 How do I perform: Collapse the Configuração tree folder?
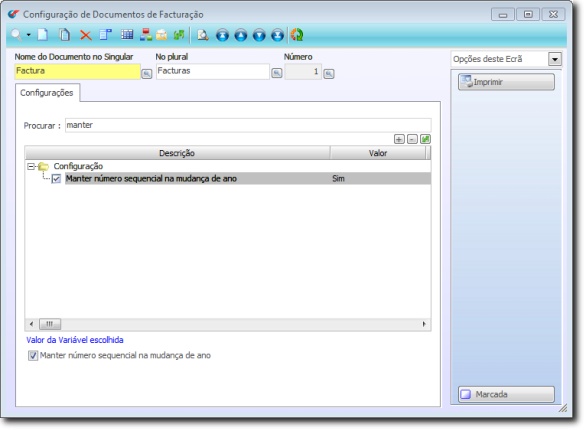(31, 166)
